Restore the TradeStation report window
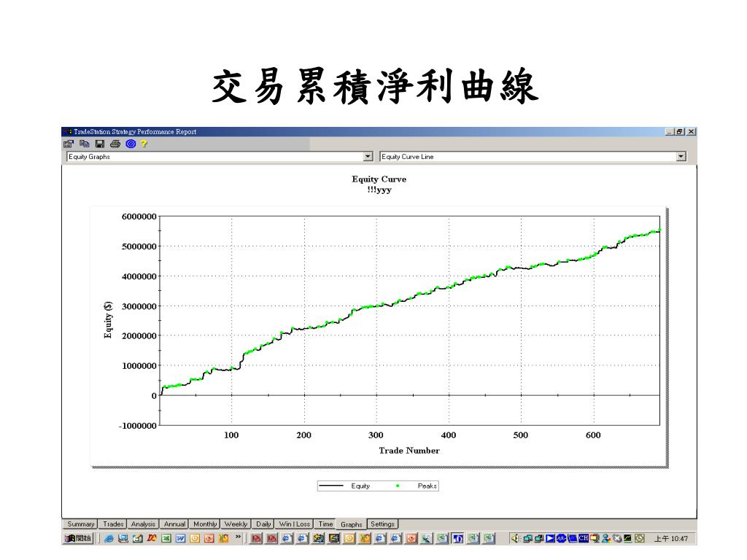 (680, 131)
